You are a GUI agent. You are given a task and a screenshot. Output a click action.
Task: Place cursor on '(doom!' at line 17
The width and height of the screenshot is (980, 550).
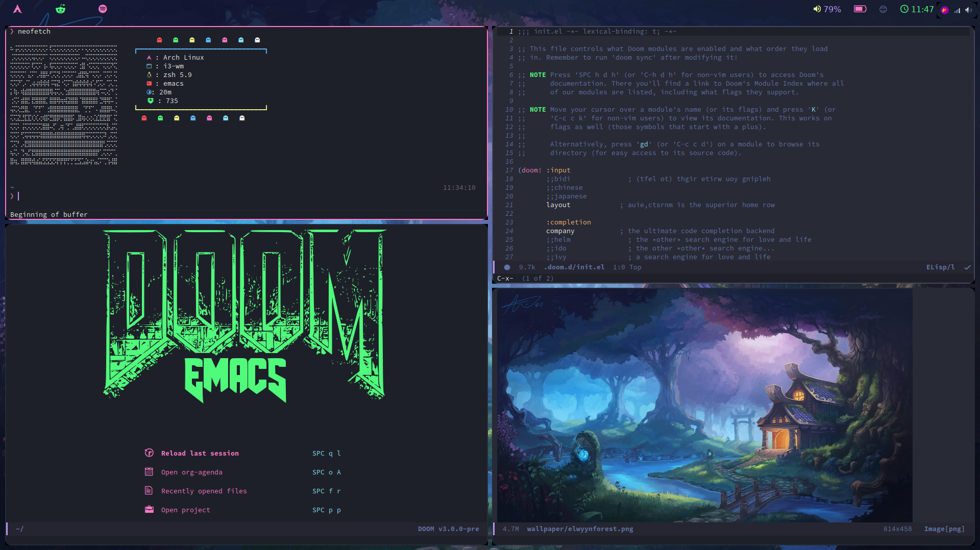(x=530, y=170)
